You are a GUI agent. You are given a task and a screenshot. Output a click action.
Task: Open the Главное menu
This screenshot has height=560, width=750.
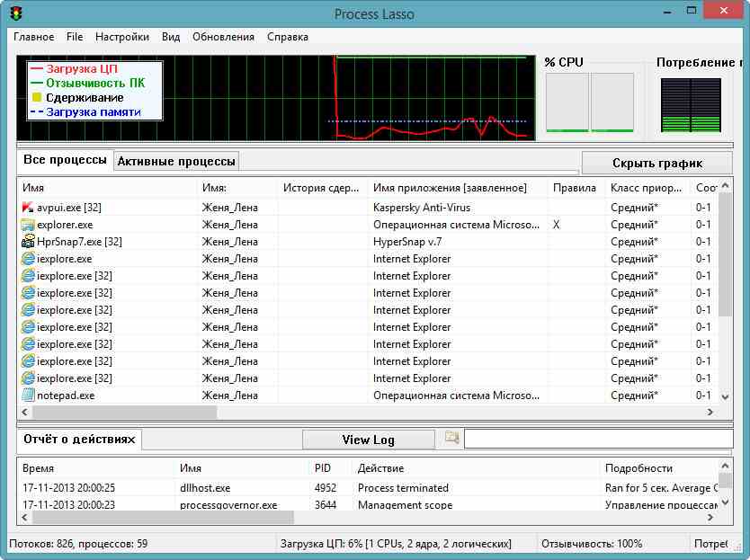coord(34,37)
